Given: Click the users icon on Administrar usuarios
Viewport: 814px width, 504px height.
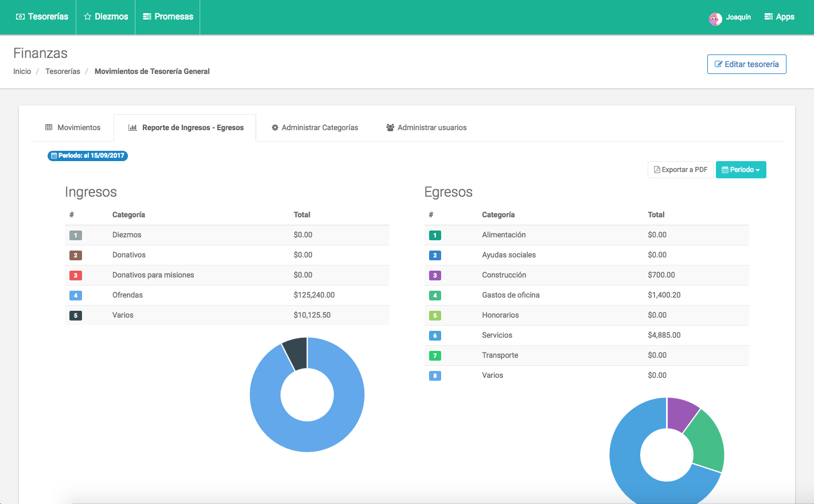Looking at the screenshot, I should pos(390,127).
